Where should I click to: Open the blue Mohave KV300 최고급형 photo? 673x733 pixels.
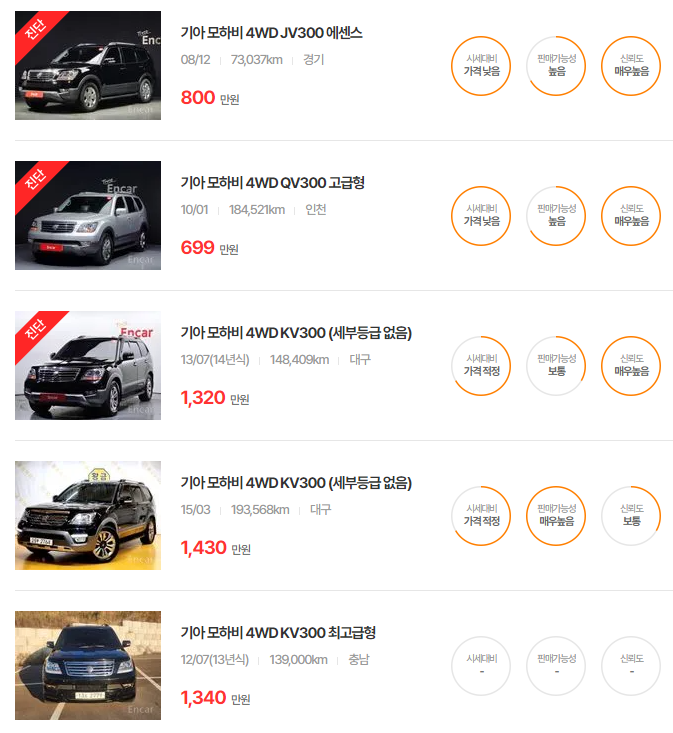(88, 665)
